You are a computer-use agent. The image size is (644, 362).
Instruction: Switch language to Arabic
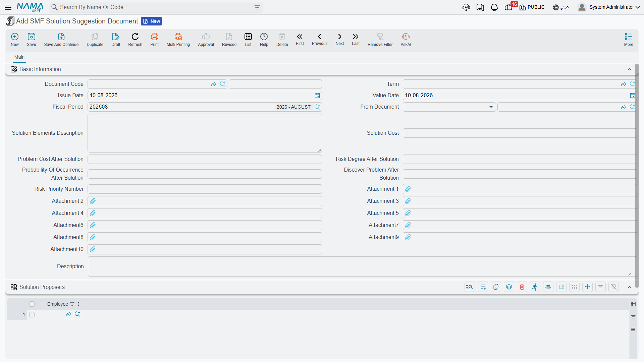click(x=560, y=7)
